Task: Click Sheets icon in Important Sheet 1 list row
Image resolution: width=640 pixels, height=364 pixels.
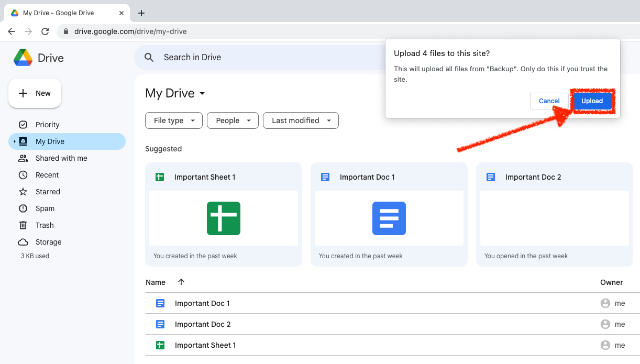Action: (160, 345)
